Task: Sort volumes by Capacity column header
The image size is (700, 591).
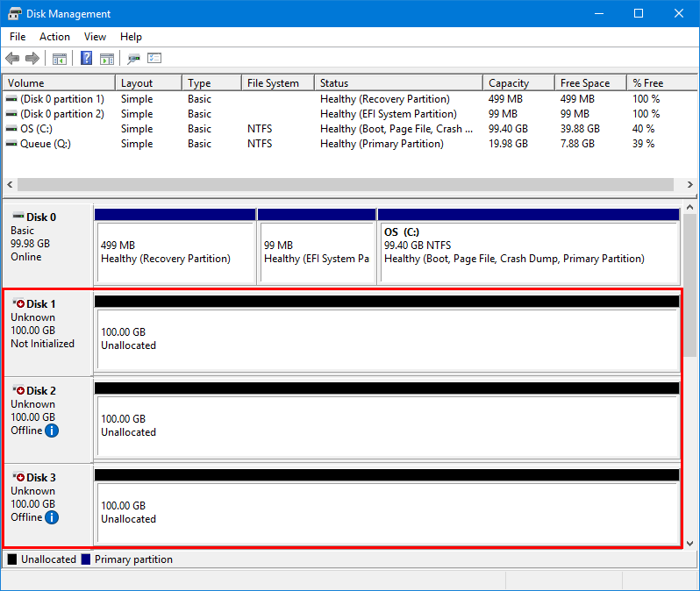Action: pyautogui.click(x=518, y=83)
